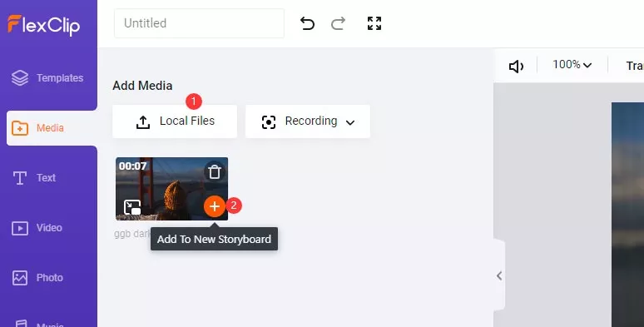Add clip as picture-in-picture overlay
Viewport: 644px width, 327px height.
132,207
